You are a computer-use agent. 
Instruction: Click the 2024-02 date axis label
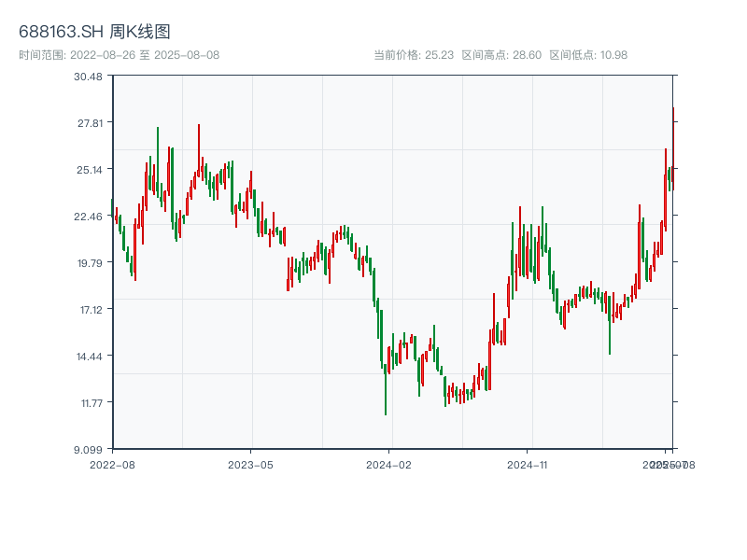point(389,464)
